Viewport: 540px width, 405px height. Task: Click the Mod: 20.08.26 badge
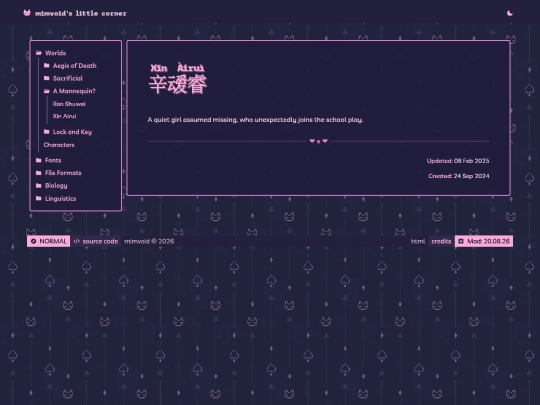pyautogui.click(x=484, y=241)
